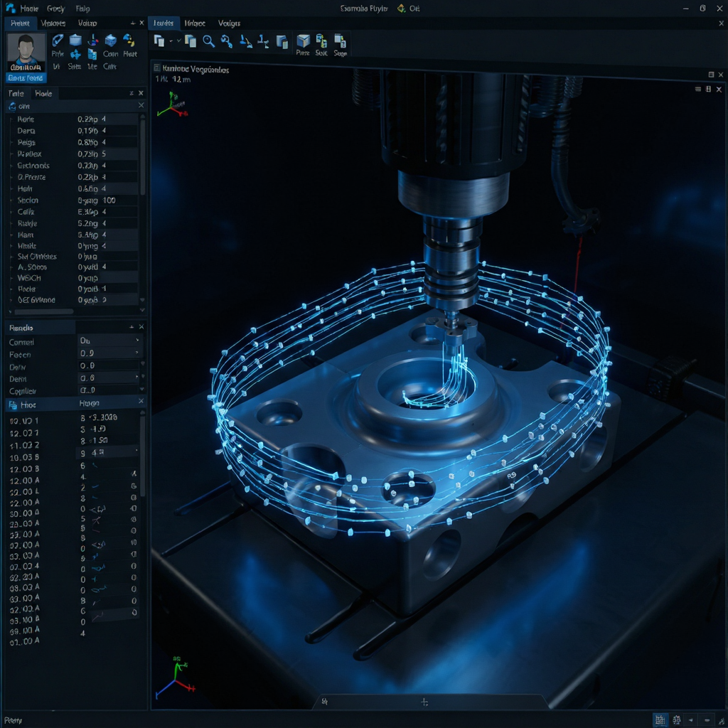Expand the Peigs tree row
The height and width of the screenshot is (728, 728).
click(x=11, y=142)
